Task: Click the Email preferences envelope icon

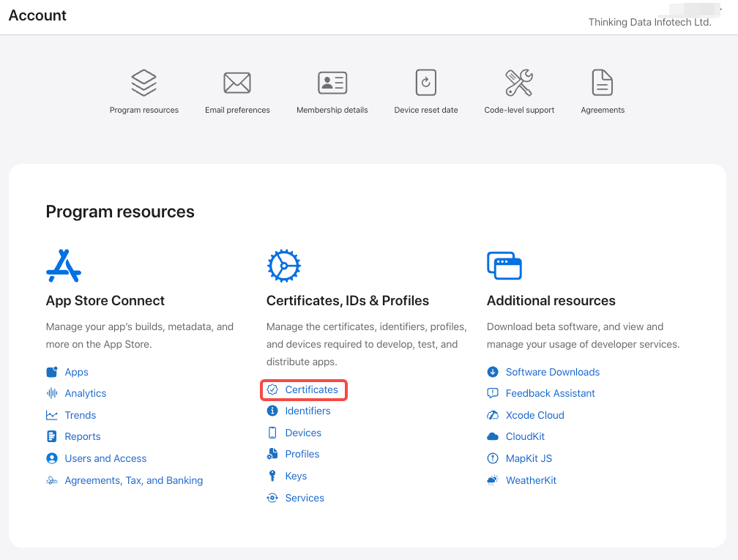Action: tap(237, 83)
